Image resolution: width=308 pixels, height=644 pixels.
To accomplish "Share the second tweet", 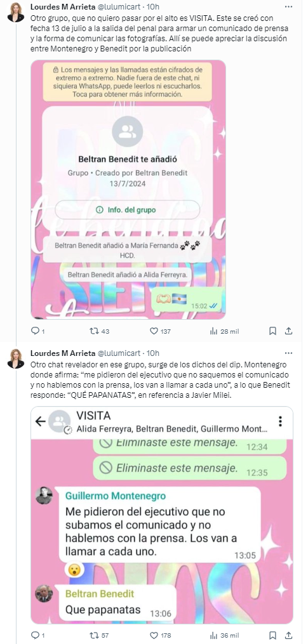I will tap(289, 635).
